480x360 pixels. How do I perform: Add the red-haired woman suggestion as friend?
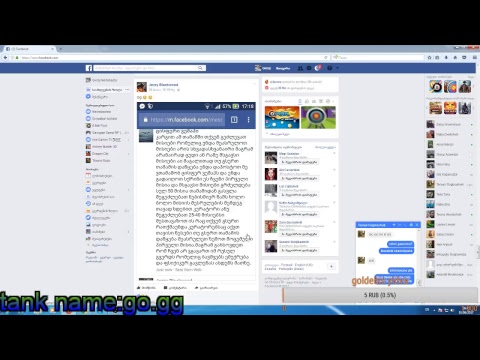point(299,178)
